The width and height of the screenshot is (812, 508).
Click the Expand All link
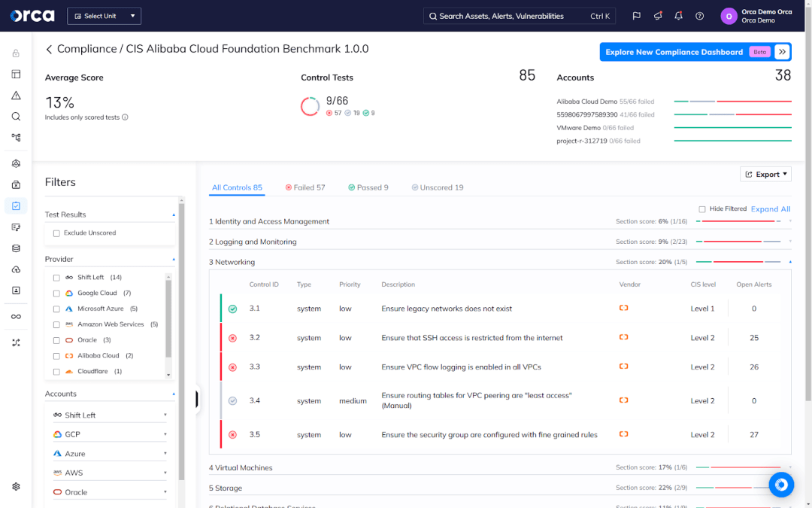tap(771, 209)
